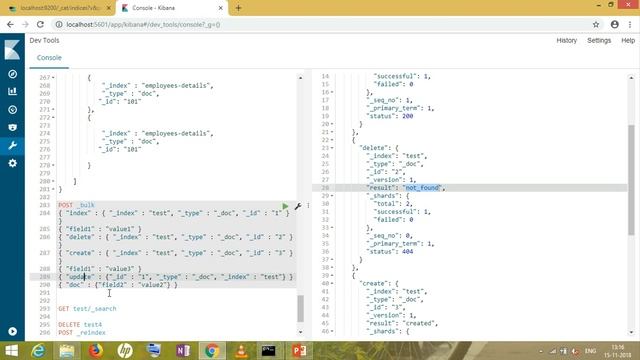Go back in browser history
Viewport: 640px width, 360px height.
point(10,24)
